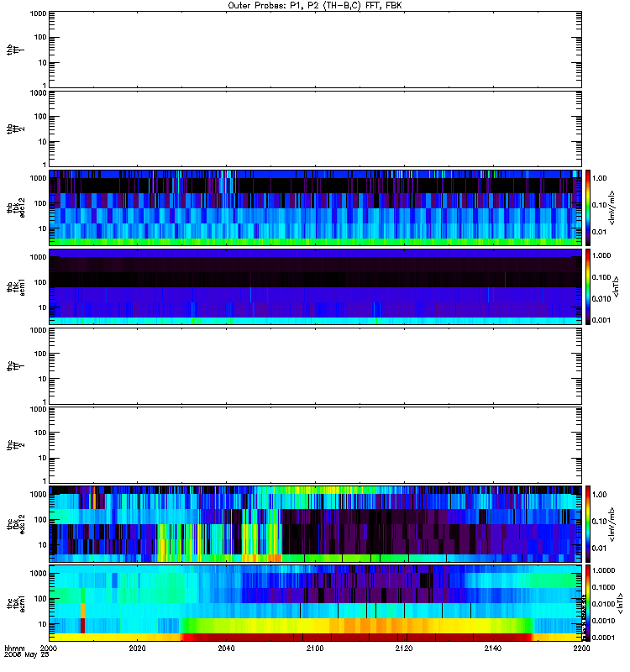Click the 'thb fbk scm1' y-axis title
Screen dimensions: 630x672
(15, 286)
